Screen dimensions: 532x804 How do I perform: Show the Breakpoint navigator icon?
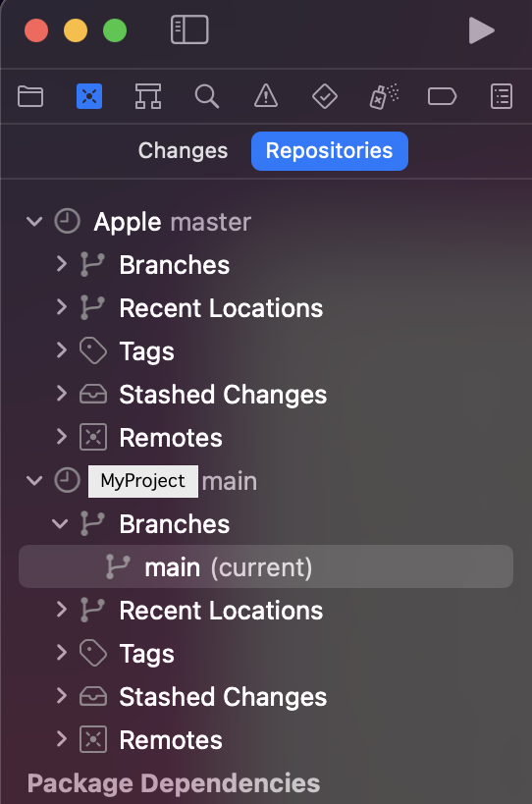[443, 96]
